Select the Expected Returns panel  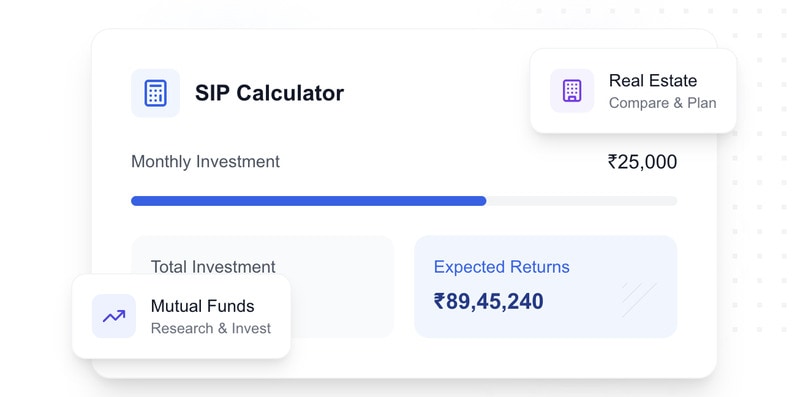pos(545,286)
